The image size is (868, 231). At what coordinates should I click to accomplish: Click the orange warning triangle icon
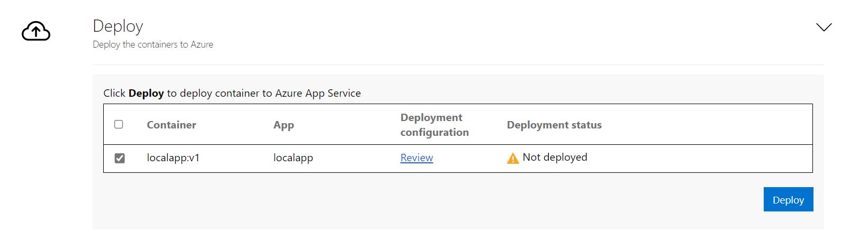513,158
